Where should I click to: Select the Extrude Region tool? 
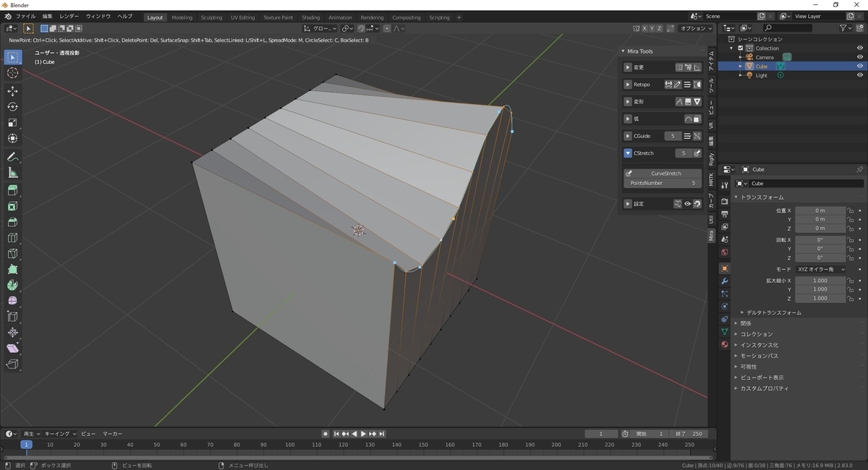(x=12, y=190)
